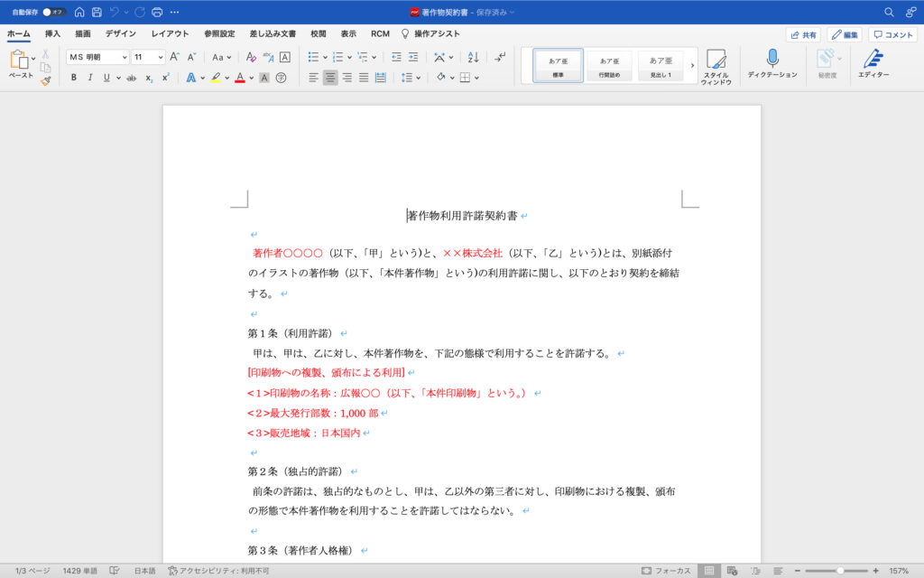The height and width of the screenshot is (578, 924).
Task: Click the フォーカス mode in status bar
Action: coord(666,571)
